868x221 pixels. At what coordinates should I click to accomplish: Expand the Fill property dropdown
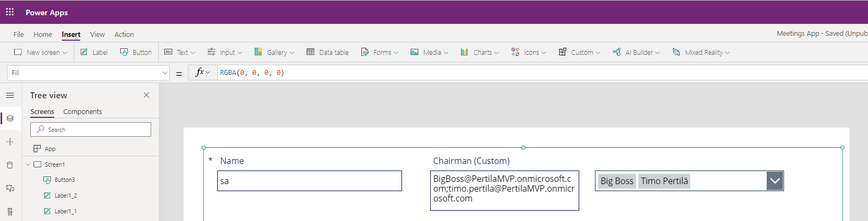tap(165, 73)
